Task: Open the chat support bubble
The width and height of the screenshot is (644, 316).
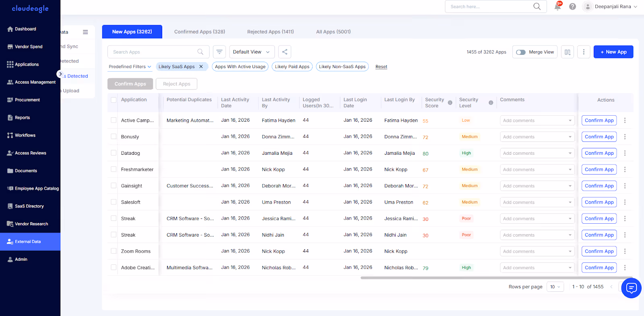Action: click(x=631, y=288)
